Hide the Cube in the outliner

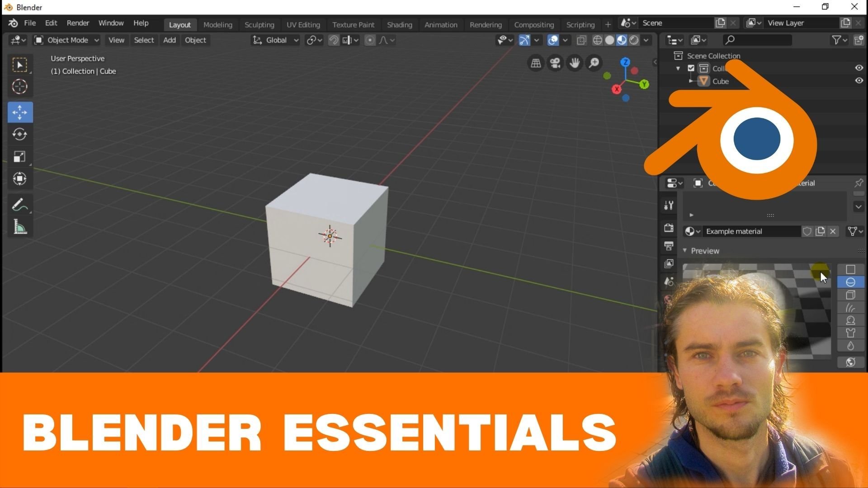coord(859,81)
